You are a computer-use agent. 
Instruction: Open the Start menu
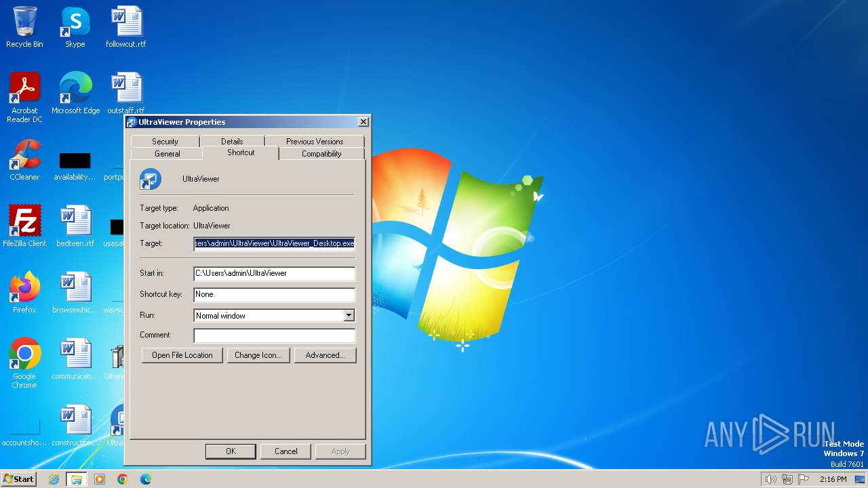click(19, 479)
